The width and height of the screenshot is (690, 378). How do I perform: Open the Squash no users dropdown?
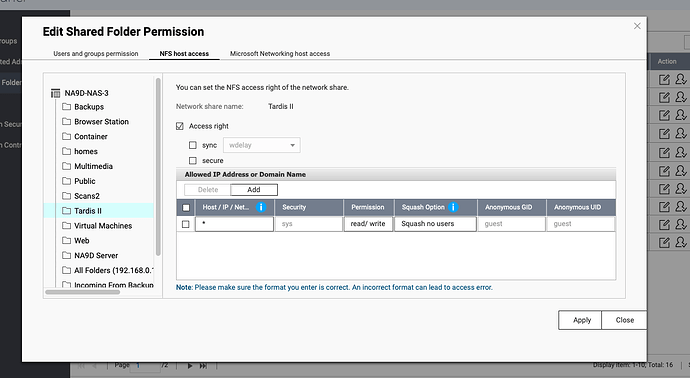pos(435,224)
